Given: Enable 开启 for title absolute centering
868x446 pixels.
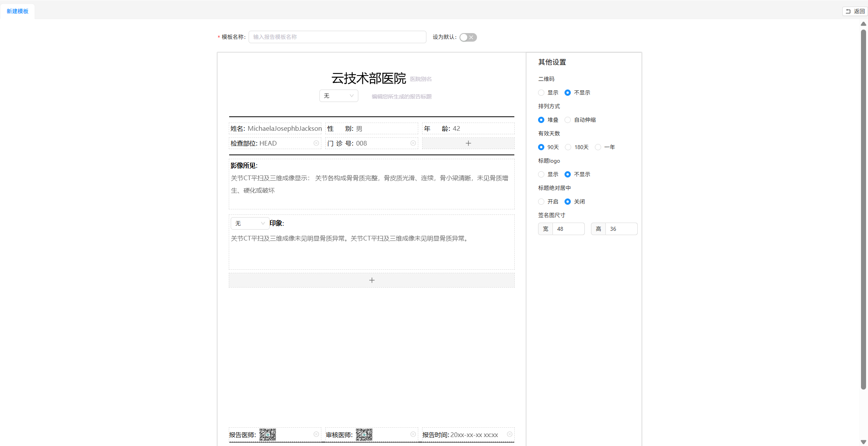Looking at the screenshot, I should pos(541,202).
